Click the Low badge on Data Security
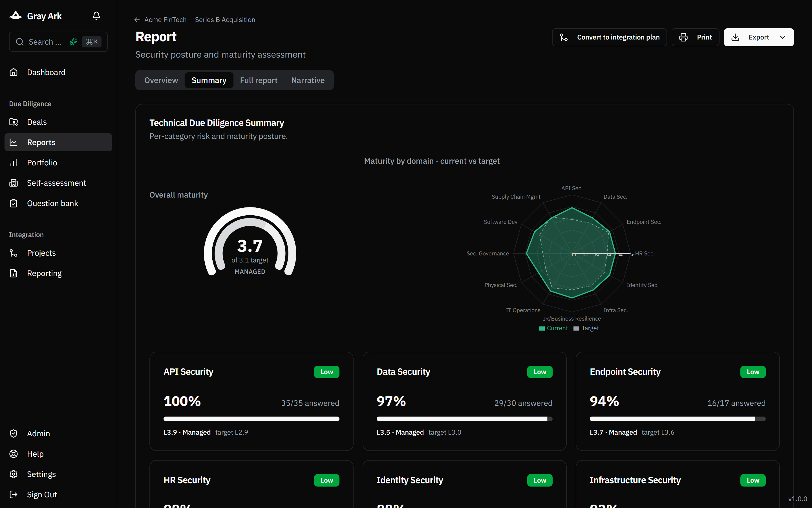This screenshot has width=812, height=508. [540, 372]
